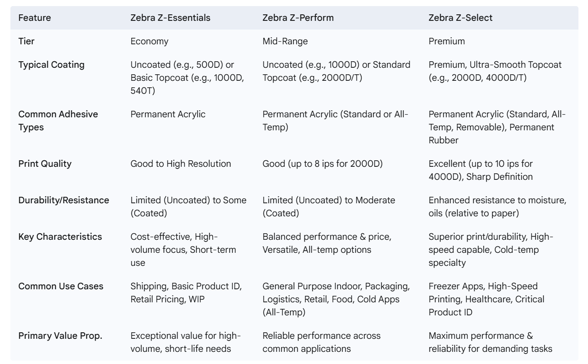
Task: Select the Reliable performance across common applications cell
Action: click(321, 342)
